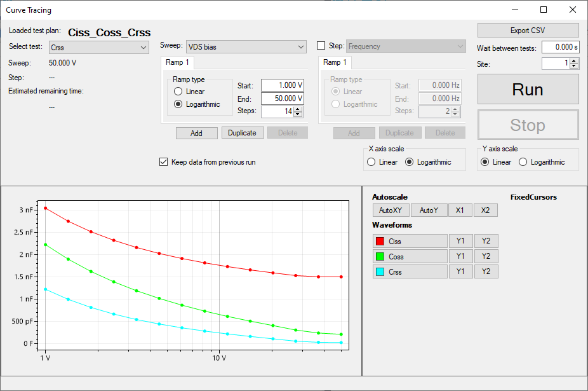Enable the Step checkbox

click(321, 46)
